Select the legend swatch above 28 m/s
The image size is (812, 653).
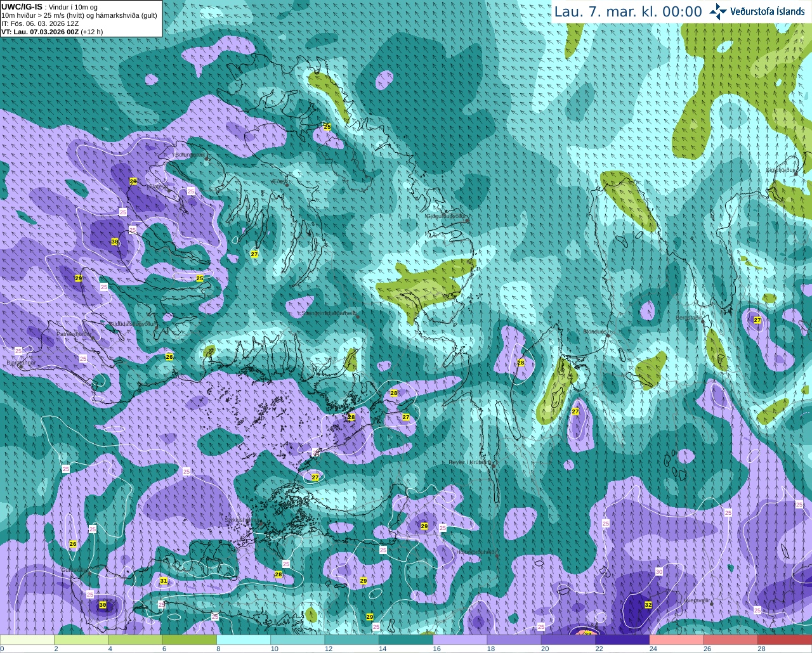coord(785,640)
